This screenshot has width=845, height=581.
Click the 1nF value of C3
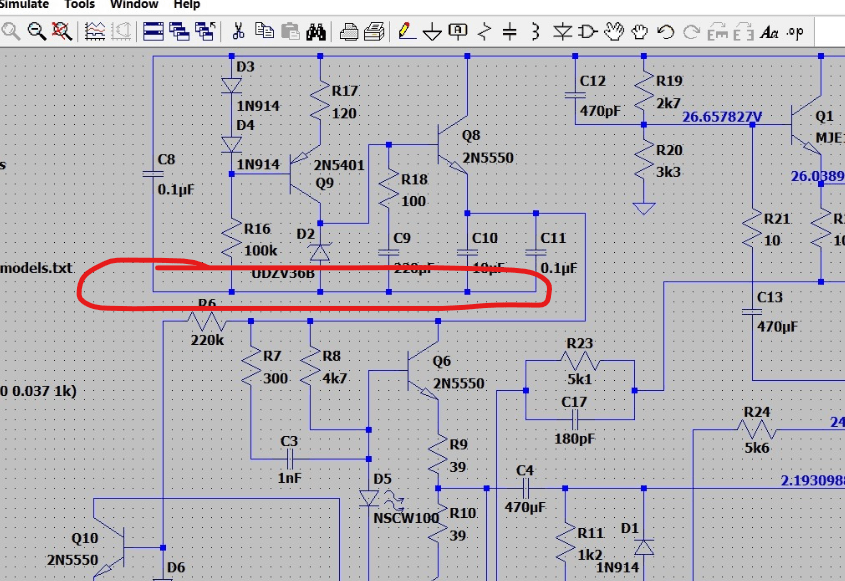[289, 478]
